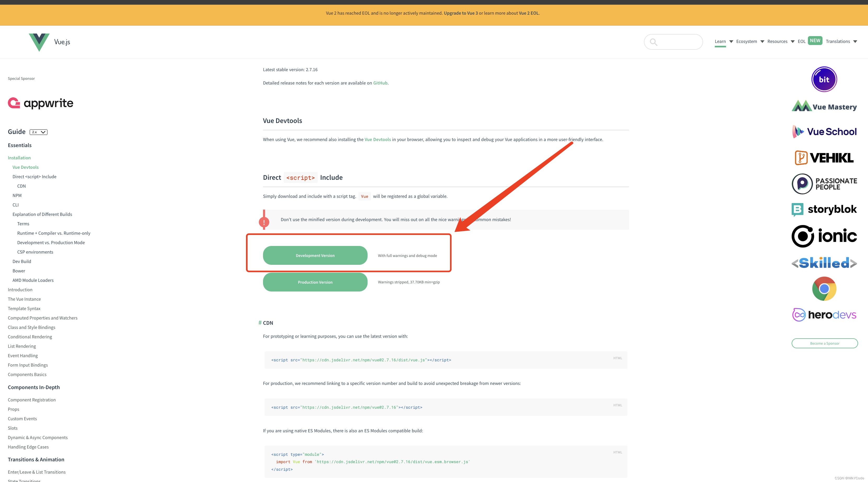Viewport: 868px width, 482px height.
Task: Open the ionic sponsor logo
Action: point(824,236)
